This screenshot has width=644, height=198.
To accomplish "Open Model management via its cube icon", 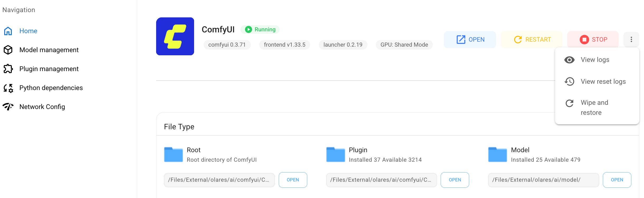I will [8, 50].
